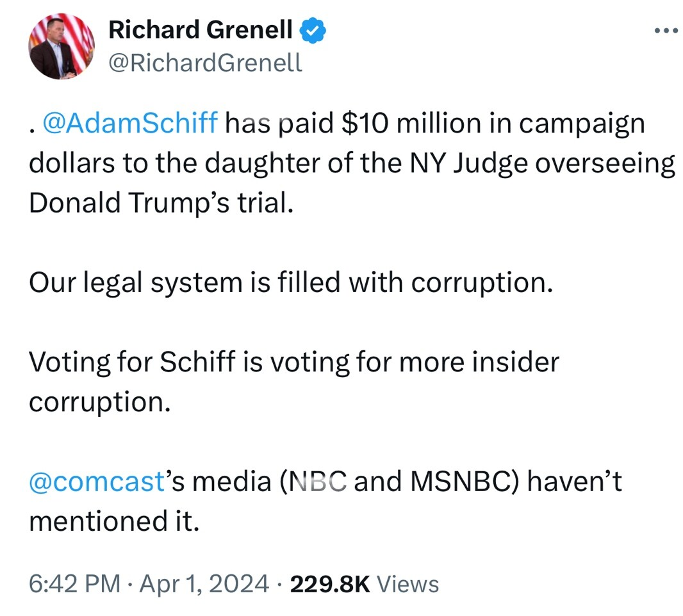Image resolution: width=683 pixels, height=616 pixels.
Task: Click the "Donald Trump's trial." text
Action: tap(161, 202)
